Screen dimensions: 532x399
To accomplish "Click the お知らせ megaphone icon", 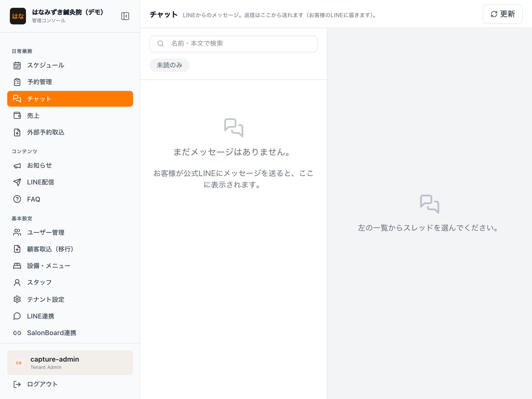I will [x=17, y=166].
